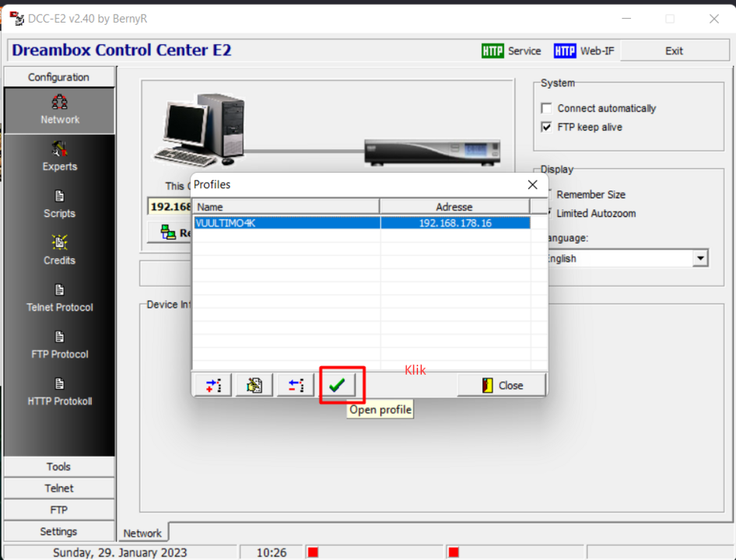Viewport: 736px width, 560px height.
Task: Select the green checkmark to open the profile
Action: click(x=338, y=383)
